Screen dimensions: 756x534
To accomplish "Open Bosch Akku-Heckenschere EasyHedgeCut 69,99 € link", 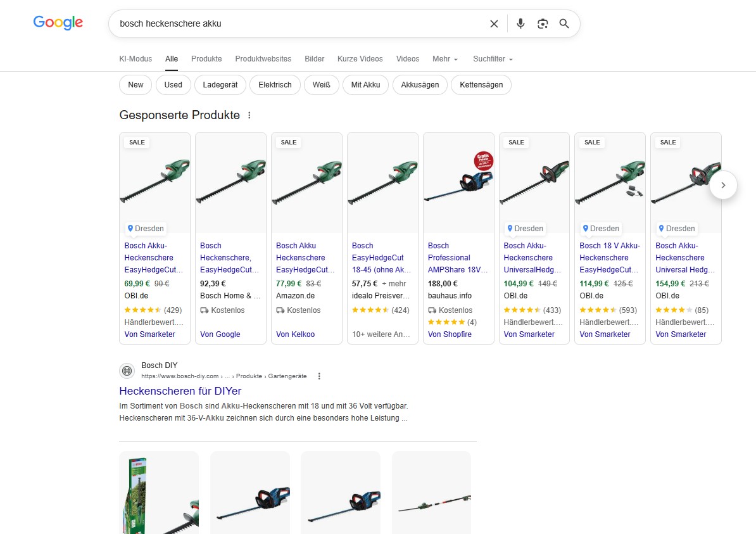I will tap(153, 258).
